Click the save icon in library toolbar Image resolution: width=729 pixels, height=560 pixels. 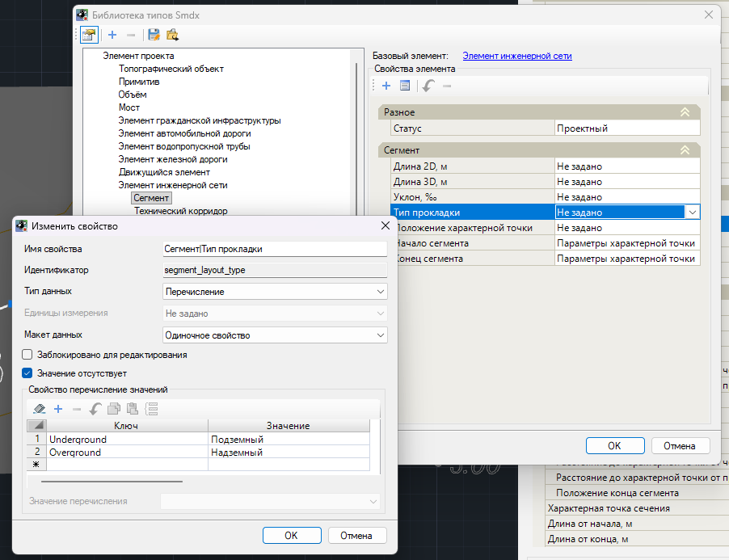pos(154,35)
